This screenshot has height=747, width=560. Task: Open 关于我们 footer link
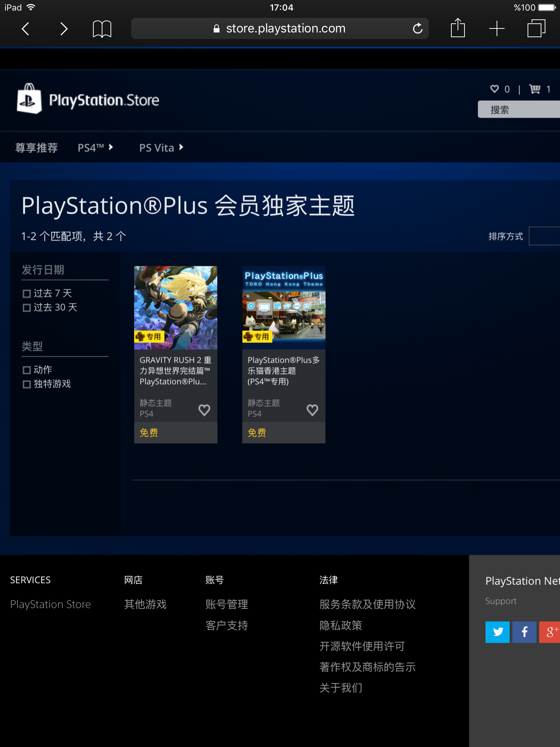click(x=341, y=688)
